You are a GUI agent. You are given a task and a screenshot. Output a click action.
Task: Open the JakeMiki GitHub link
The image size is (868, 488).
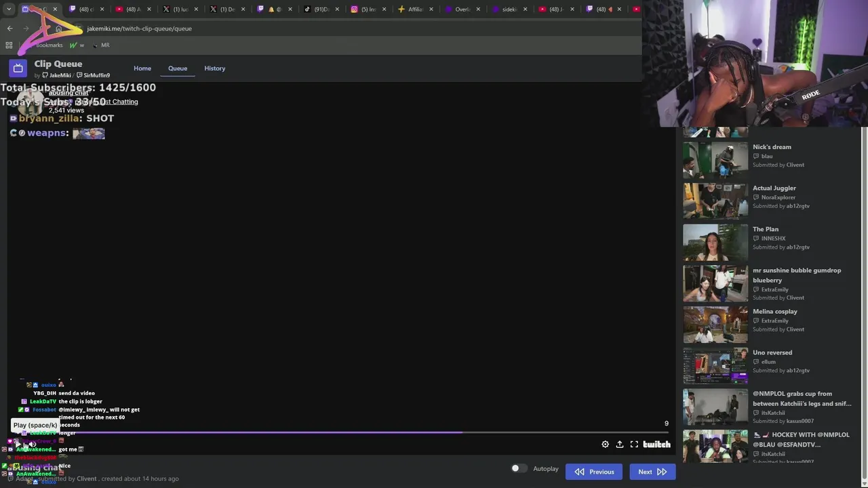point(56,75)
